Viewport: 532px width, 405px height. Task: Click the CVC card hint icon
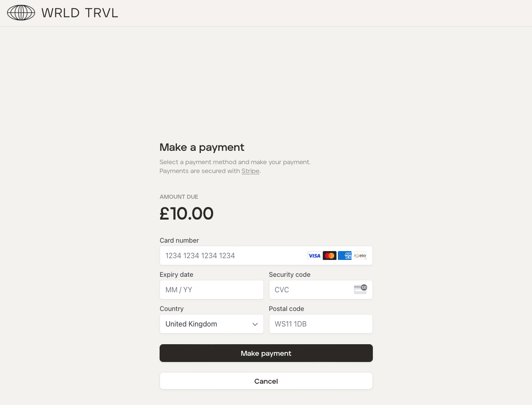tap(360, 289)
